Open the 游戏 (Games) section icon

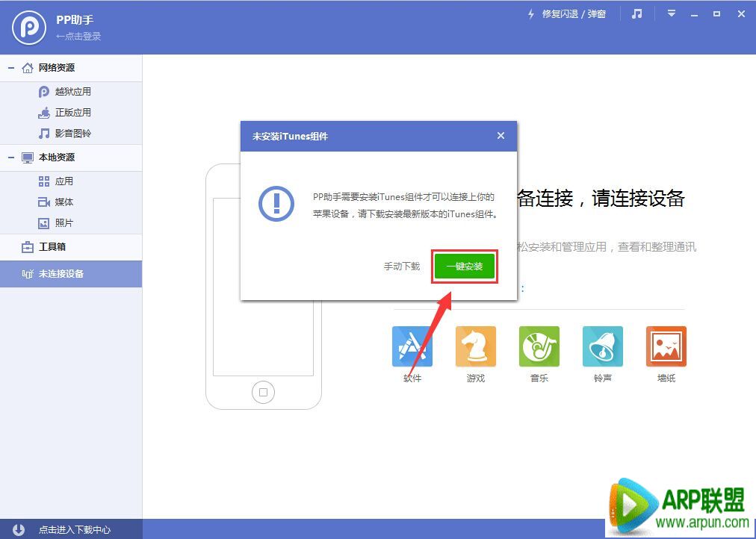pyautogui.click(x=475, y=346)
